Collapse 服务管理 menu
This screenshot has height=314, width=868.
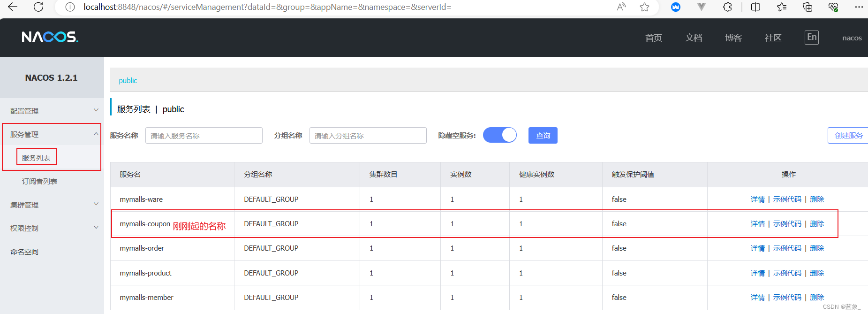coord(52,134)
